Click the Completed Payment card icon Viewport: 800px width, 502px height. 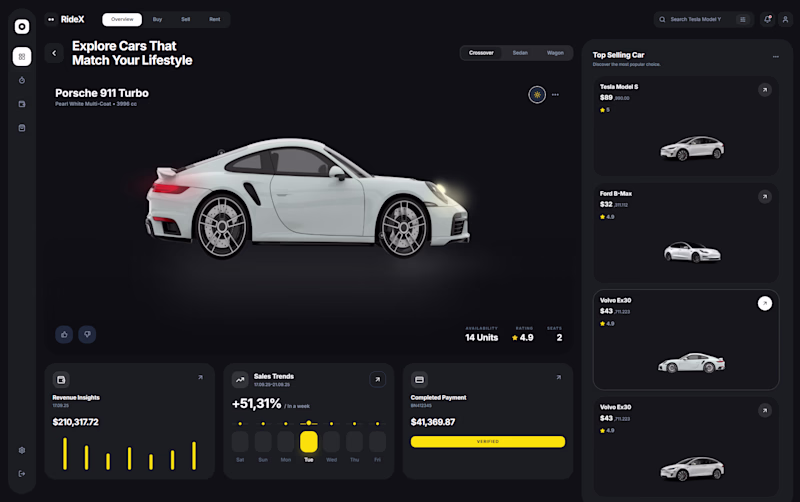pos(419,380)
